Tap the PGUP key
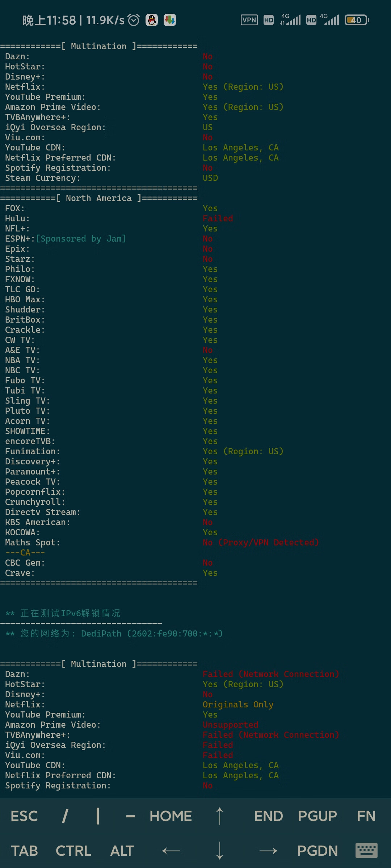The width and height of the screenshot is (391, 868). pyautogui.click(x=318, y=816)
